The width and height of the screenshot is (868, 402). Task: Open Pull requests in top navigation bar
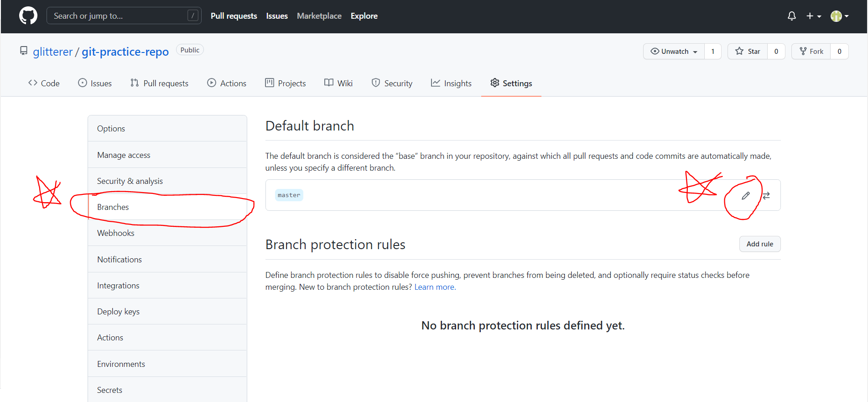[234, 16]
